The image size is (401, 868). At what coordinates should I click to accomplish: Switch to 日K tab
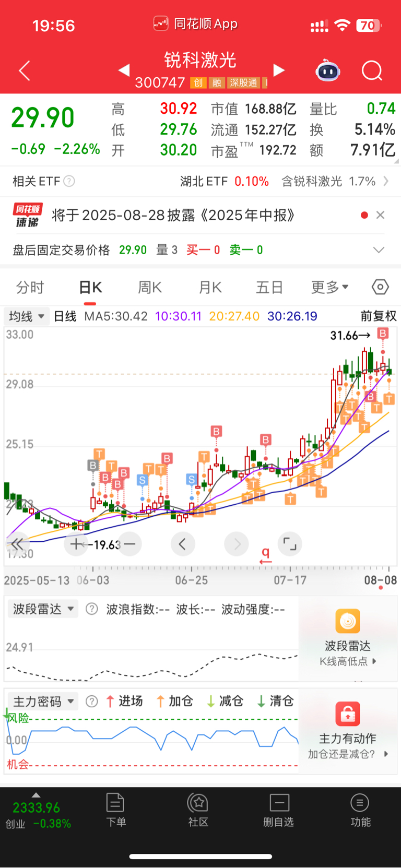tap(90, 287)
